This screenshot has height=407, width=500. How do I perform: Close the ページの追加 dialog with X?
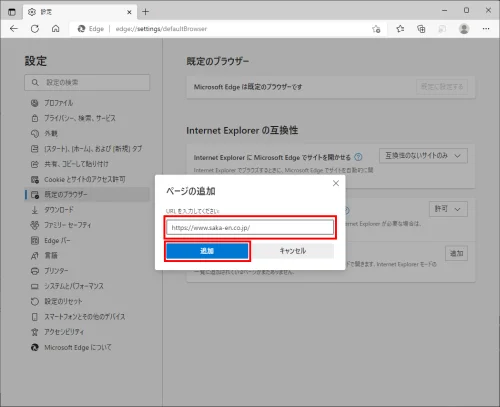click(336, 183)
